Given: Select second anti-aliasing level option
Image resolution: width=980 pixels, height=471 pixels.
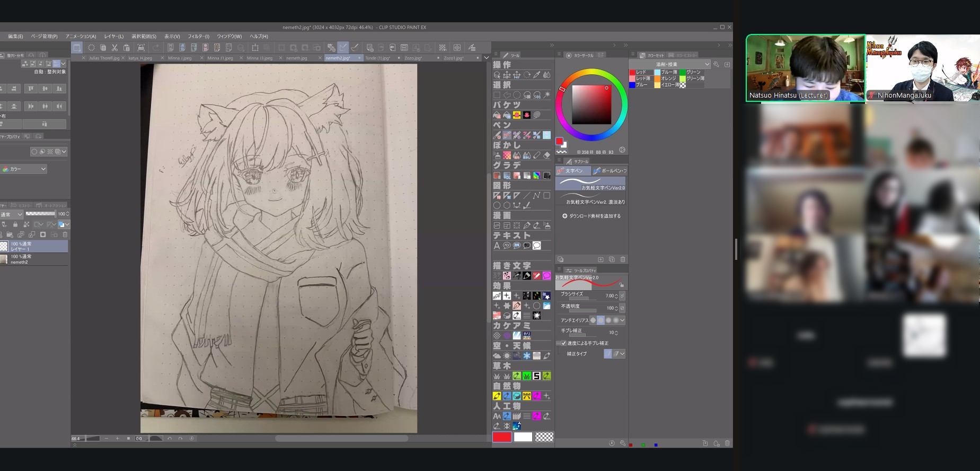Looking at the screenshot, I should point(601,320).
